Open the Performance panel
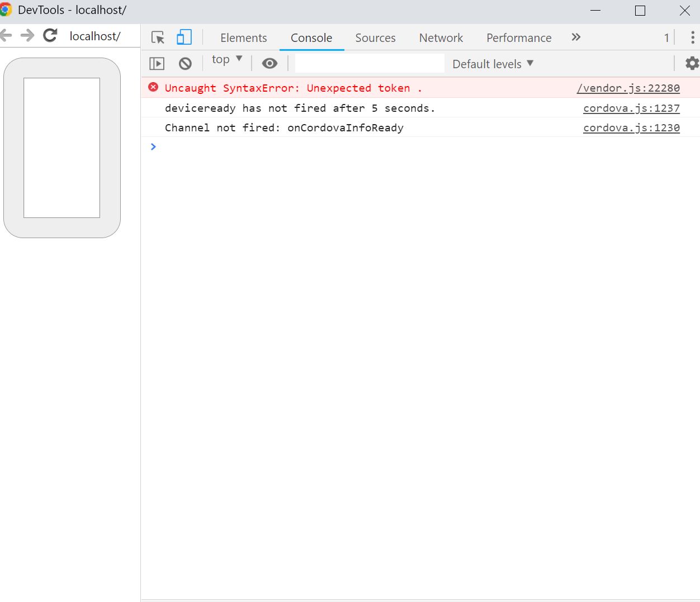Image resolution: width=700 pixels, height=602 pixels. 518,37
